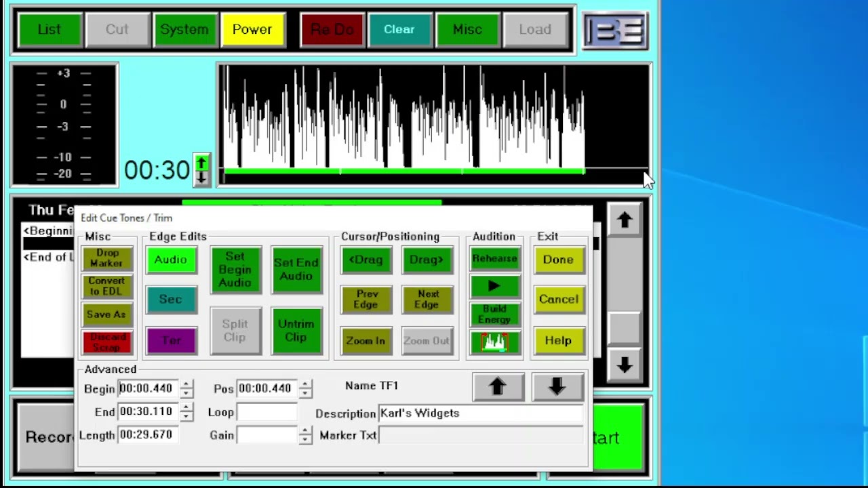Click the large up arrow on playlist scroll
This screenshot has height=488, width=868.
click(x=625, y=220)
